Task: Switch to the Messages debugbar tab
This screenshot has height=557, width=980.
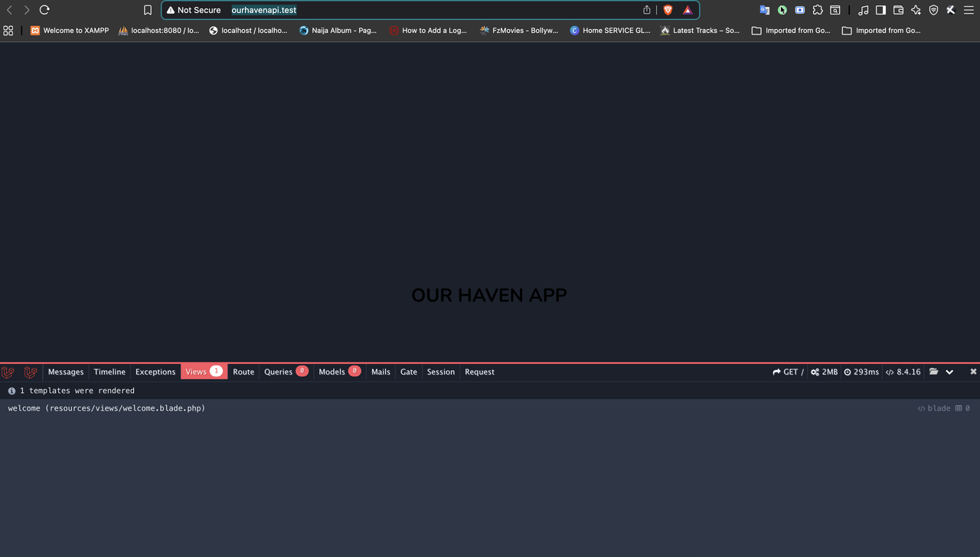Action: pos(66,372)
